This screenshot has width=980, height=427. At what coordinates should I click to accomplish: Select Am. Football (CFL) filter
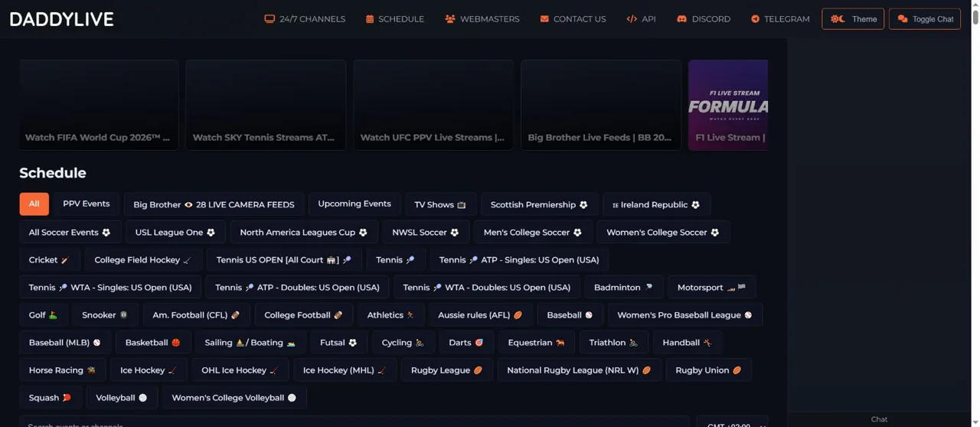(x=197, y=315)
